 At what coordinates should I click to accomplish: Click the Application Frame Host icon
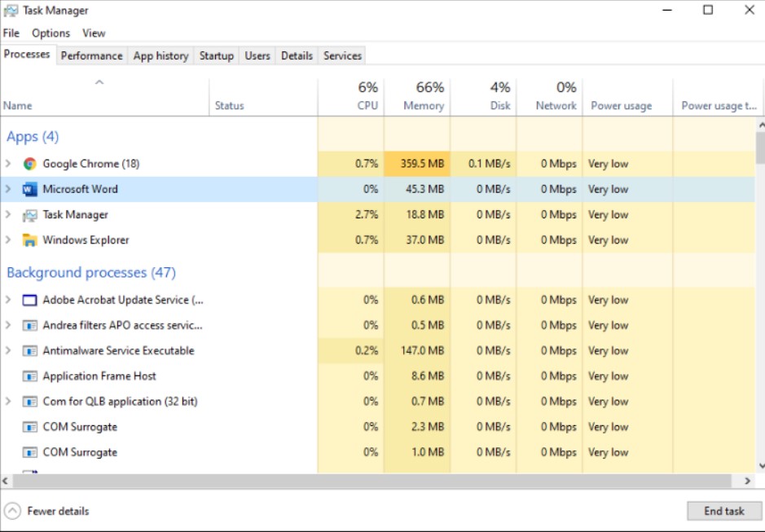(30, 376)
